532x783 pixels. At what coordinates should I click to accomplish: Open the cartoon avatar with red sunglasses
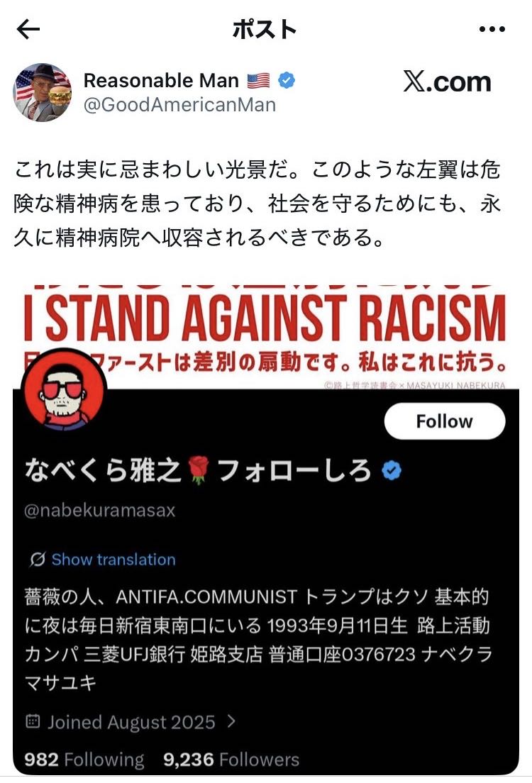tap(63, 390)
